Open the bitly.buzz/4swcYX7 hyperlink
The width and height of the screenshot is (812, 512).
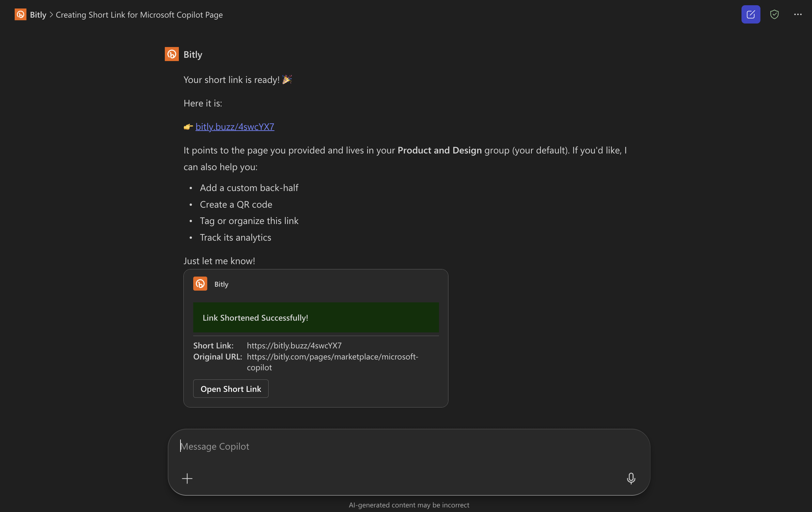tap(235, 126)
